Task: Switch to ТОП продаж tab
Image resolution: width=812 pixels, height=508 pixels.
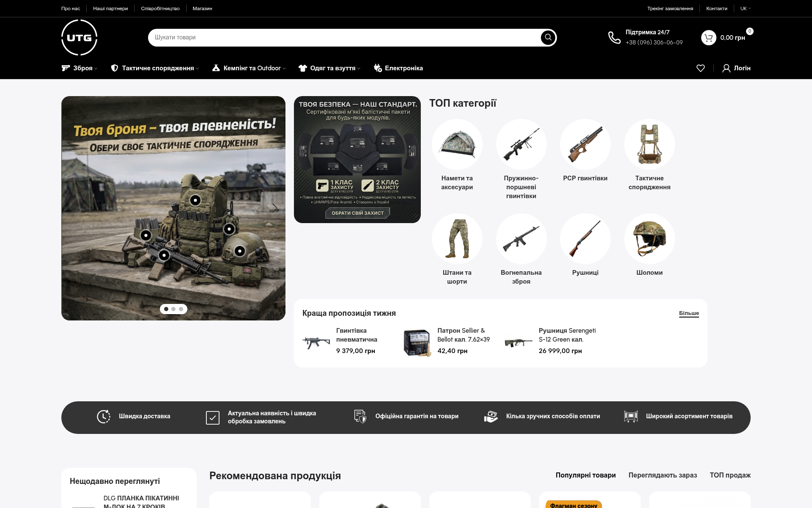Action: [x=730, y=475]
